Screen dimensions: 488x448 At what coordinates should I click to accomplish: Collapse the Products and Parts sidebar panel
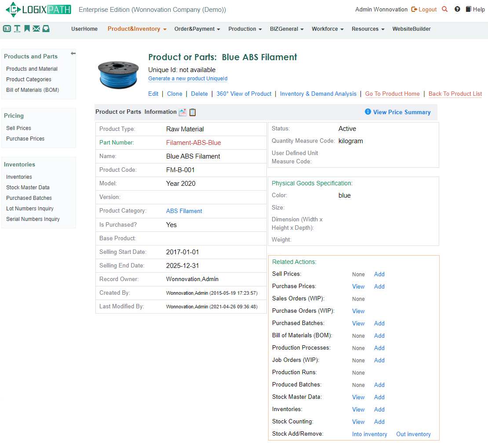tap(73, 53)
